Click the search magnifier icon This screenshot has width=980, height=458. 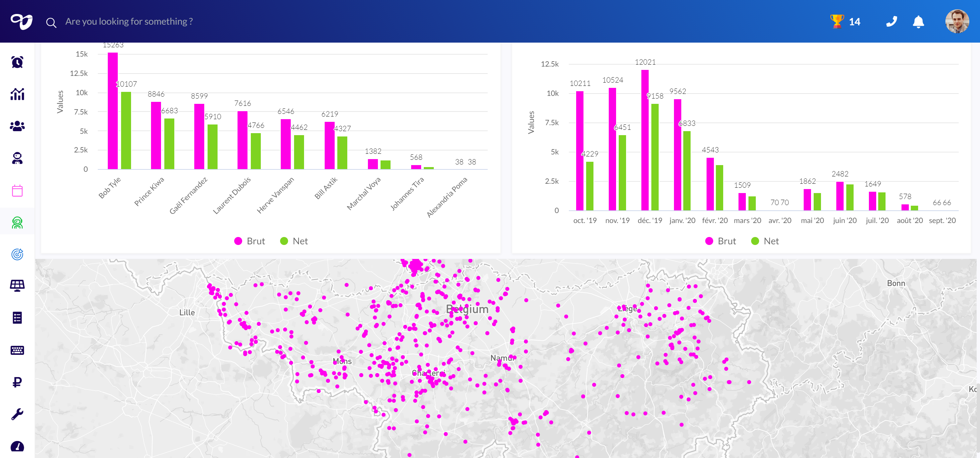coord(51,23)
